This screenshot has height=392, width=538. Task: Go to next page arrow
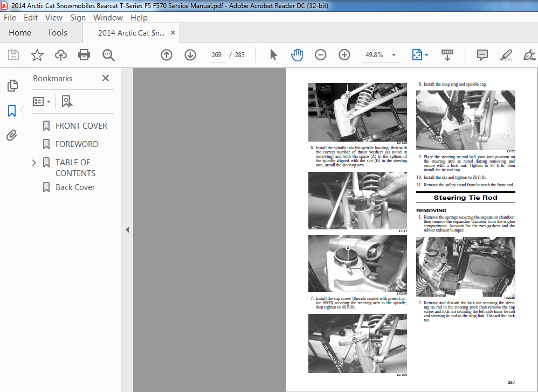(x=190, y=55)
